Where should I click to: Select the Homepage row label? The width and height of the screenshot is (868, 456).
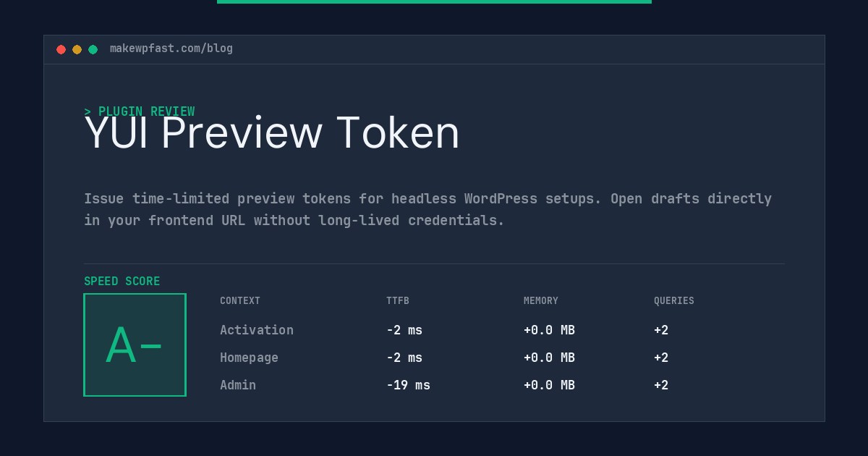(x=249, y=358)
